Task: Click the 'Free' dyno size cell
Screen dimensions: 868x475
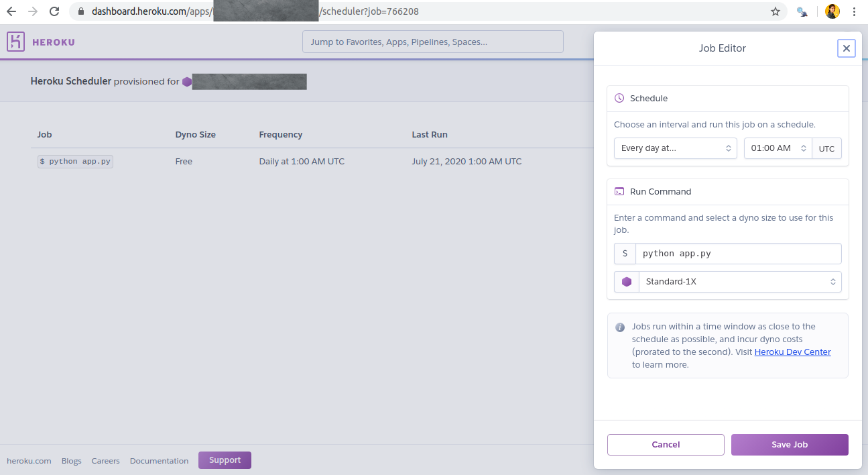Action: [184, 162]
